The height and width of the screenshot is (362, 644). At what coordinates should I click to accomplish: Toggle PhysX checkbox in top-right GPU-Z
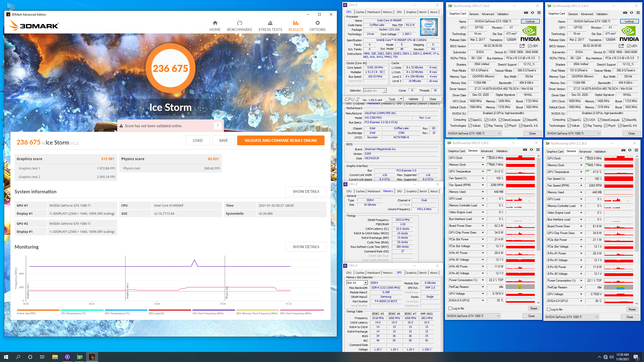point(606,126)
